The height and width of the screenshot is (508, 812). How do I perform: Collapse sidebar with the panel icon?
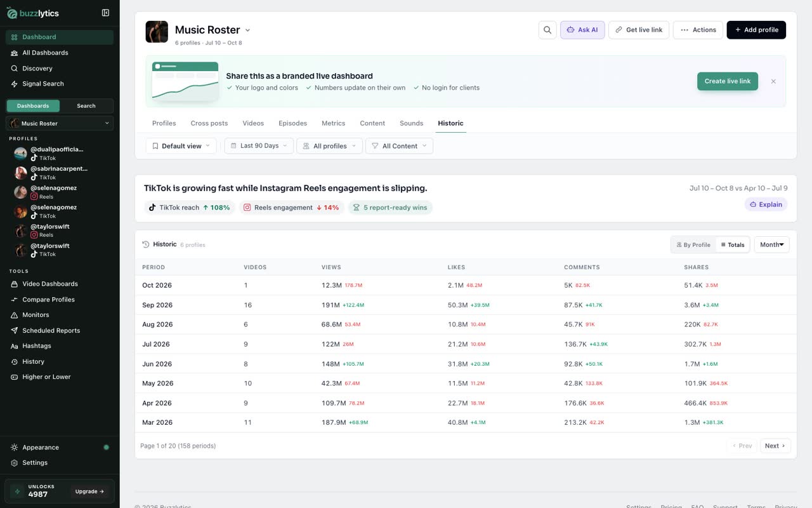pyautogui.click(x=105, y=13)
